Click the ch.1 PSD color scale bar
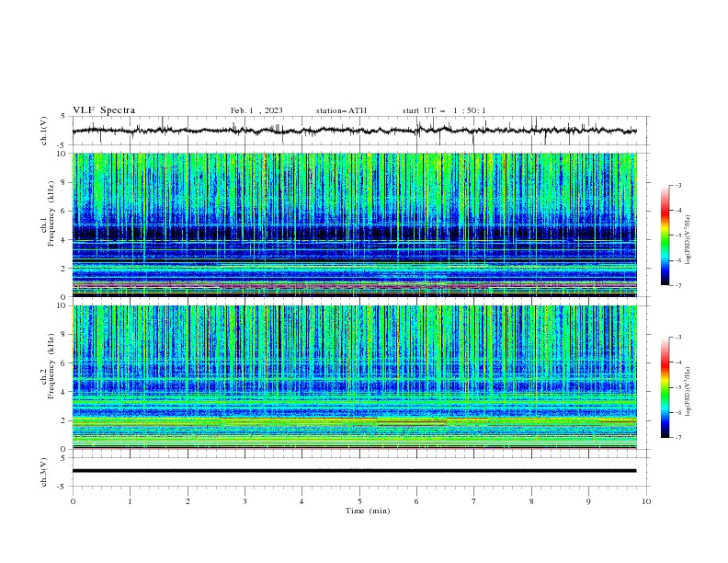Screen dimensions: 728x563 [x=665, y=236]
